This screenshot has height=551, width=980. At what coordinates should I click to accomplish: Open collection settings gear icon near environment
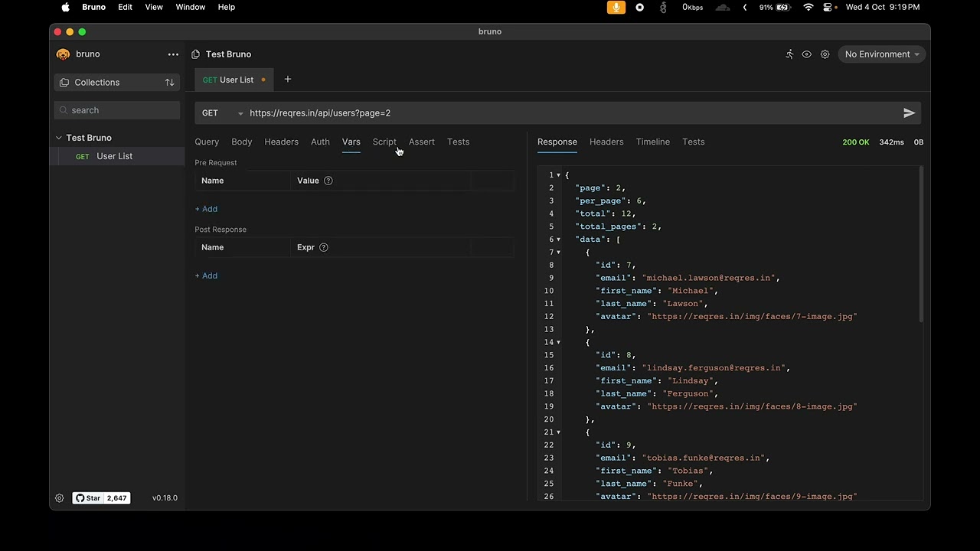[x=825, y=54]
